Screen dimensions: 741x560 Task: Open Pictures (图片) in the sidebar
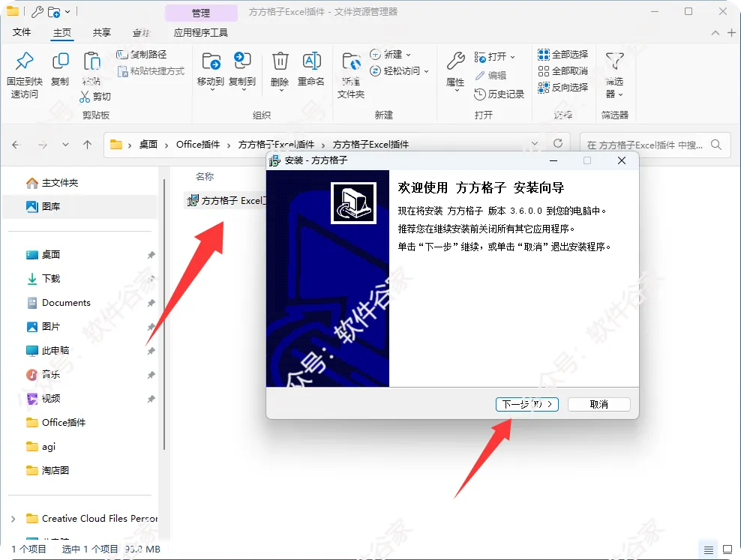[x=43, y=327]
